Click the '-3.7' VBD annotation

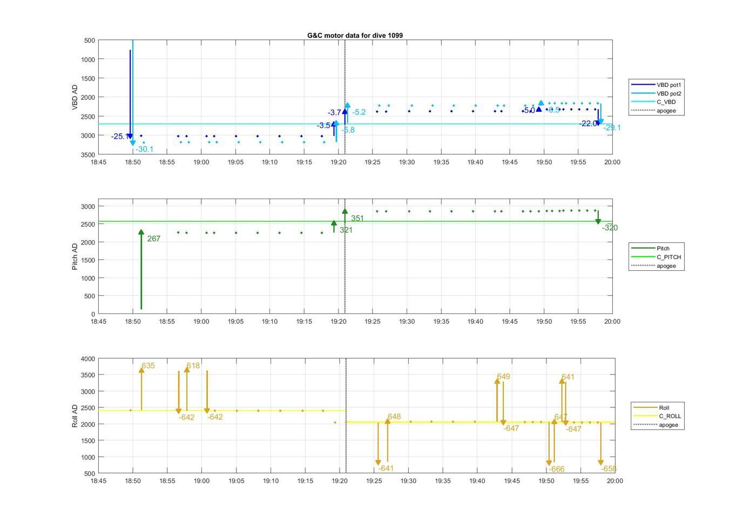click(x=334, y=113)
